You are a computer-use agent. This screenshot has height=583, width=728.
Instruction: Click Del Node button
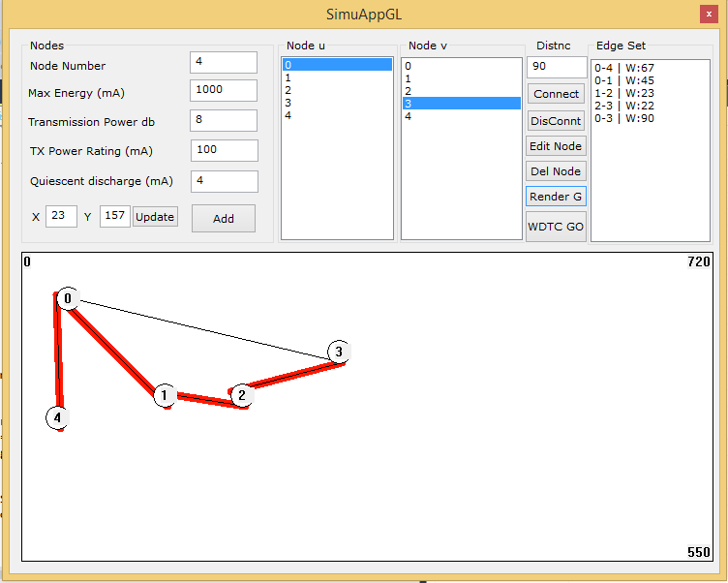(556, 171)
